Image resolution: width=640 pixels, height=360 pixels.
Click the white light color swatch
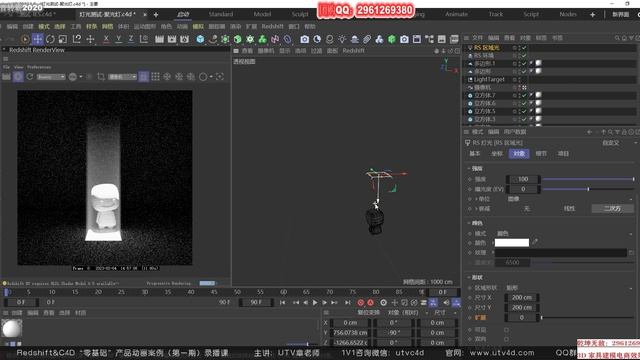[x=512, y=243]
